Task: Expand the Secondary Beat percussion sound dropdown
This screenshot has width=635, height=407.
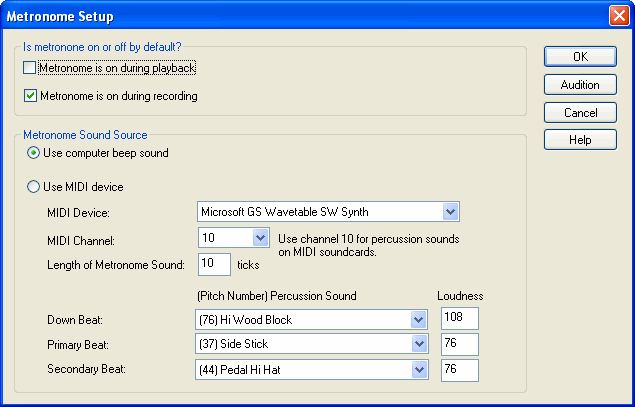Action: coord(419,370)
